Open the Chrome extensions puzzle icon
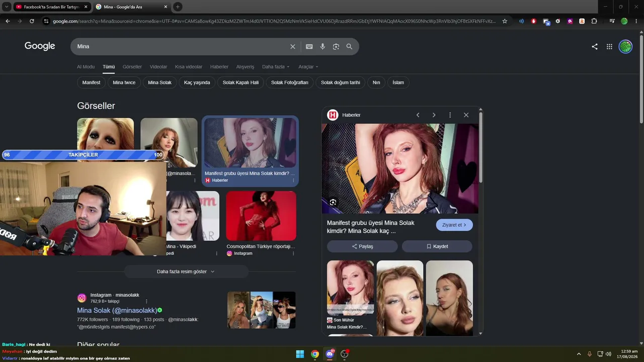This screenshot has height=362, width=644. click(594, 21)
